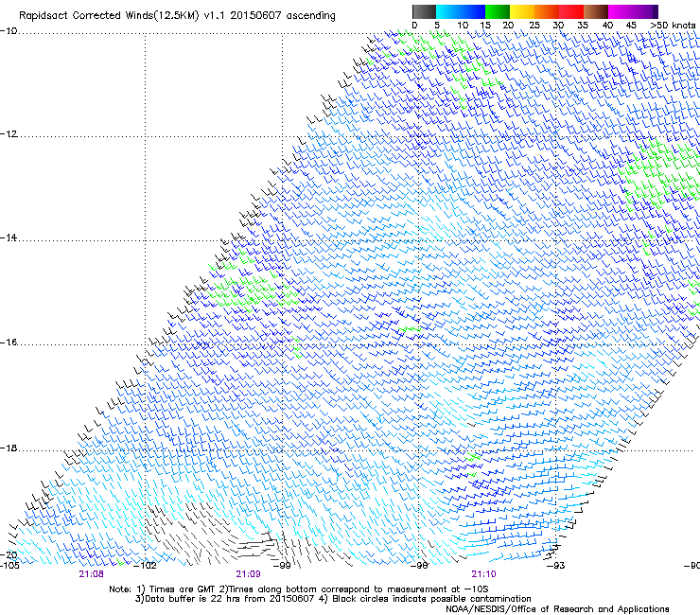Click the Rapidscat Corrected Winds title text

tap(177, 15)
